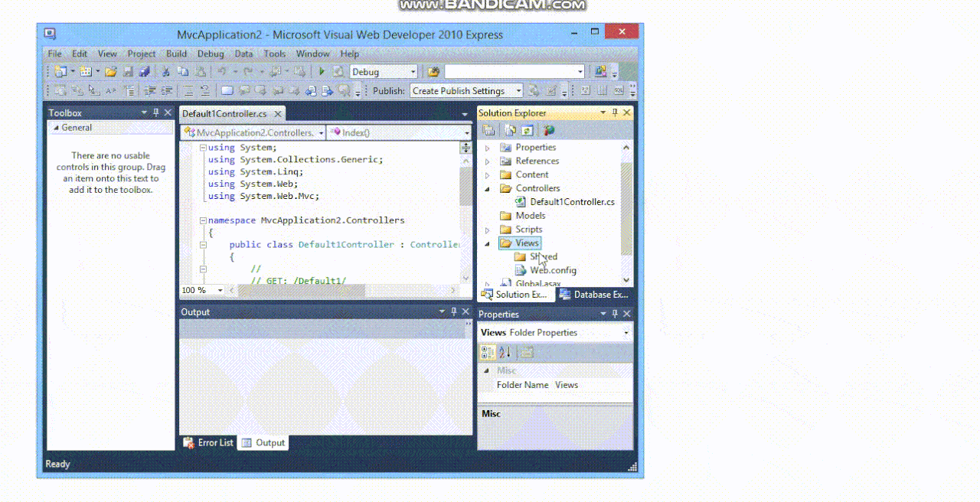Image resolution: width=980 pixels, height=502 pixels.
Task: Click Refresh icon in Solution Explorer
Action: click(x=527, y=130)
